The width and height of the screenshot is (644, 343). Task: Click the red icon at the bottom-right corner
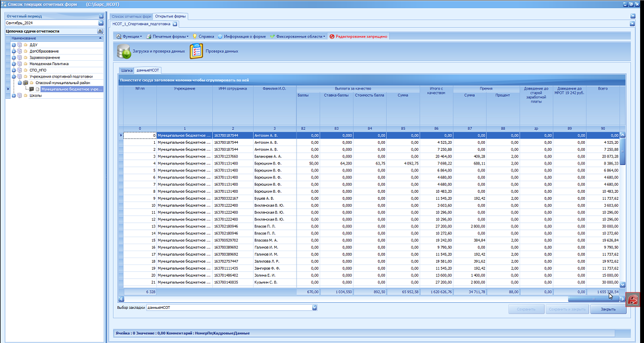633,300
